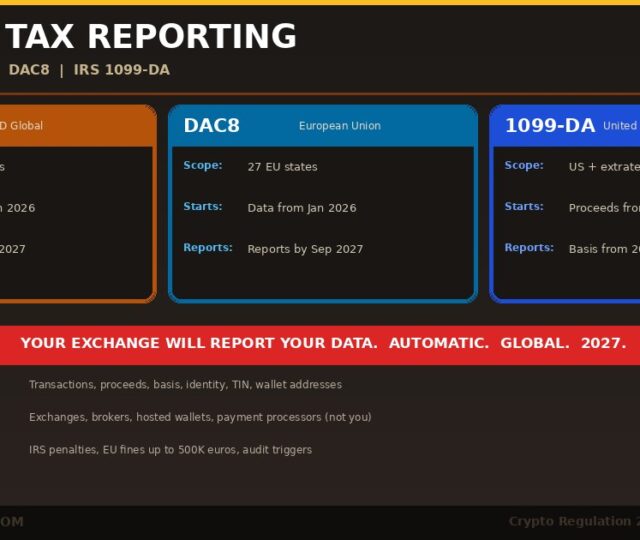640x540 pixels.
Task: Click the '2026' text in orange card
Action: point(21,208)
